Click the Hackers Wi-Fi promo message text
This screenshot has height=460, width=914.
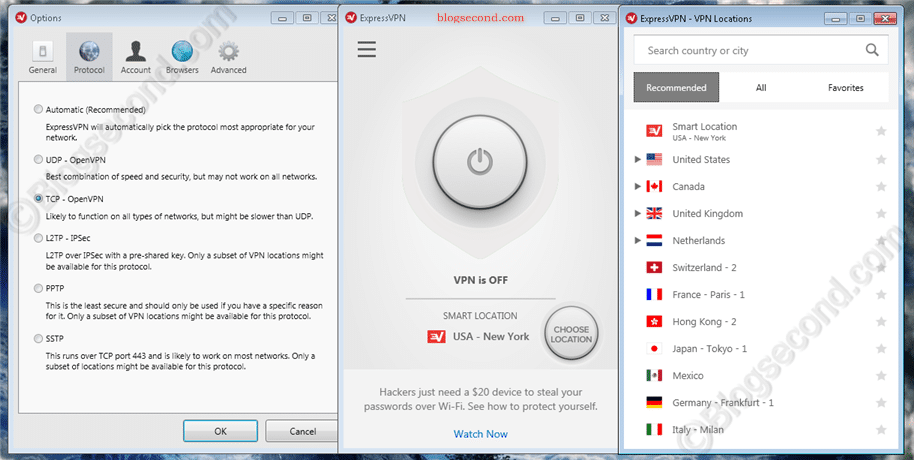480,399
